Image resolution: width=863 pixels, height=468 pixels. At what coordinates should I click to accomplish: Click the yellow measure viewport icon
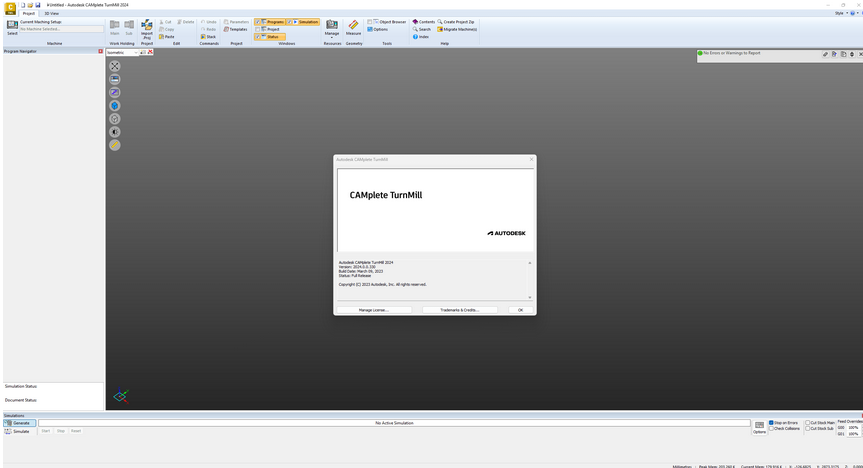[114, 145]
